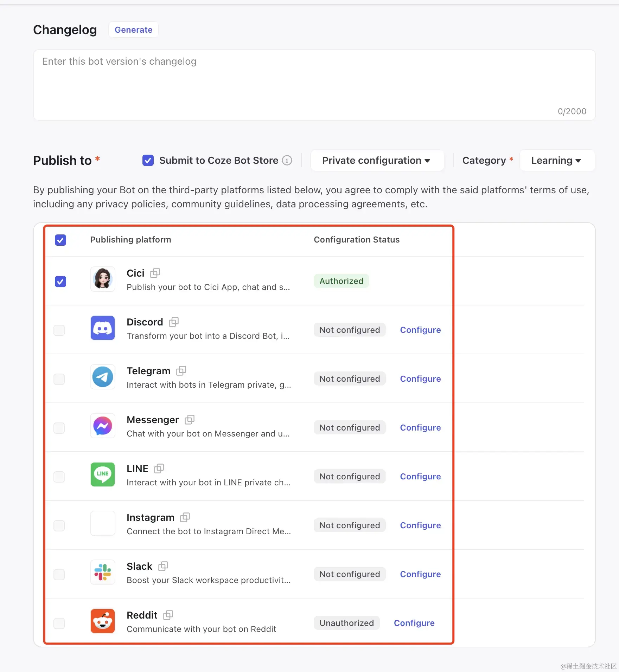This screenshot has height=672, width=619.
Task: Click the Not configured badge for Discord
Action: coord(350,330)
